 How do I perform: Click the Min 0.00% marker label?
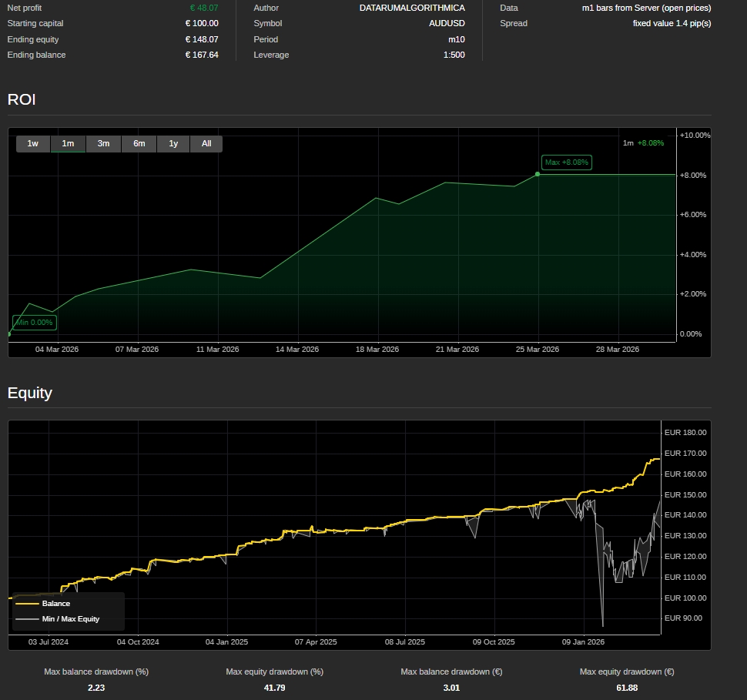(x=35, y=323)
